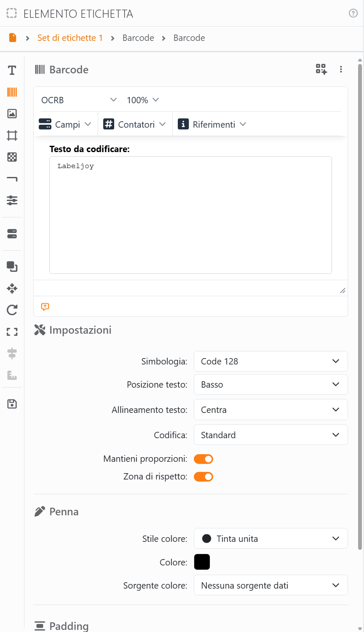The image size is (364, 632).
Task: Open the Simbologia Code 128 dropdown
Action: click(271, 361)
